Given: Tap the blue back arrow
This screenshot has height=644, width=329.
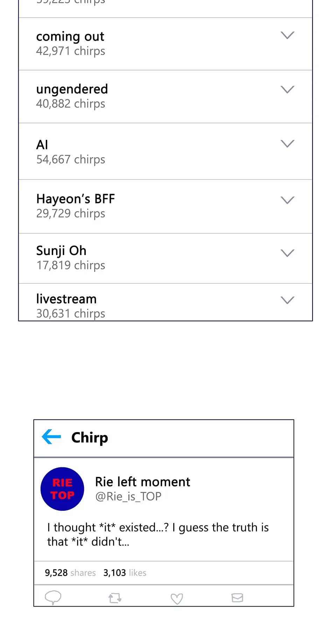Looking at the screenshot, I should point(51,437).
